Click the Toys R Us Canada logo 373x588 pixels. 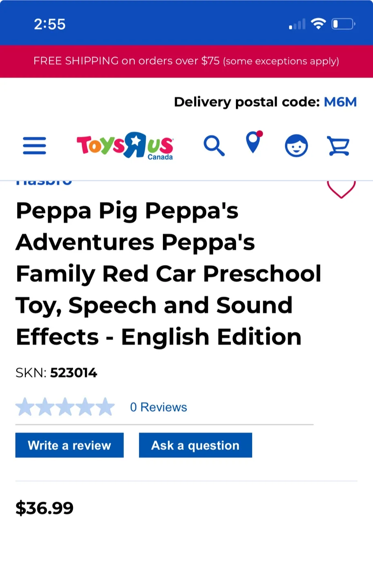tap(124, 146)
